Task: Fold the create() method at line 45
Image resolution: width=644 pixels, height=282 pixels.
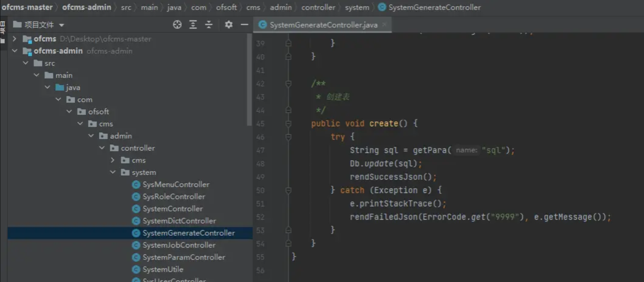Action: 288,123
